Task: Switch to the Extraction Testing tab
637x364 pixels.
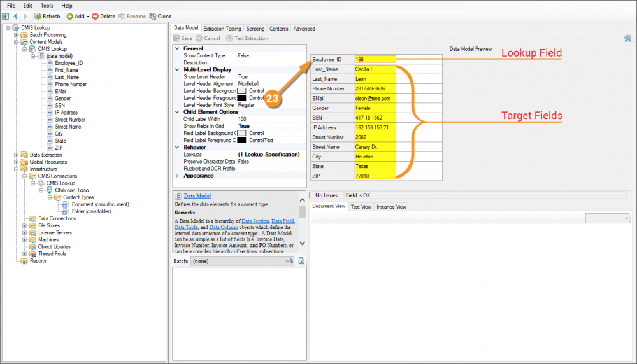Action: click(x=222, y=29)
